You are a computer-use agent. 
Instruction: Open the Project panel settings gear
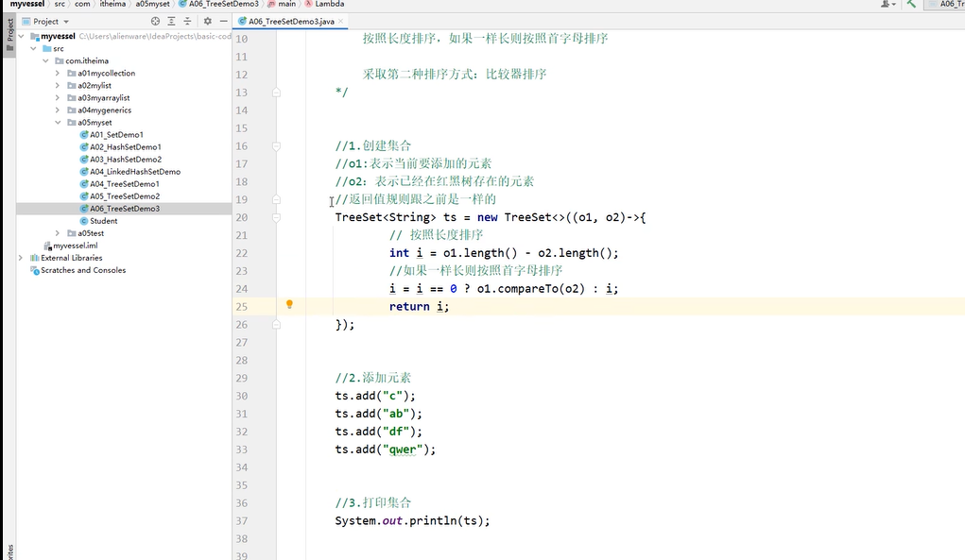[208, 20]
